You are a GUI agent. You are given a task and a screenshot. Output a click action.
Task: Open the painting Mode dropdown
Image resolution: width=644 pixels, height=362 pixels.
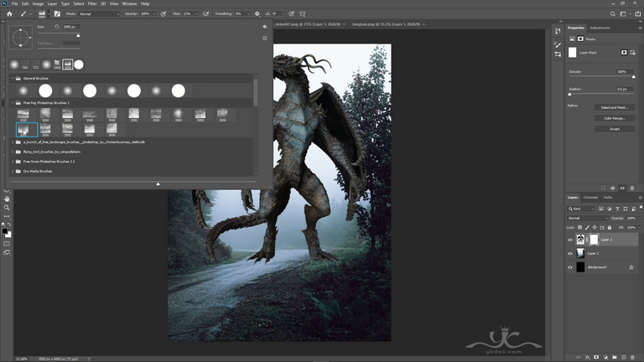pyautogui.click(x=99, y=14)
